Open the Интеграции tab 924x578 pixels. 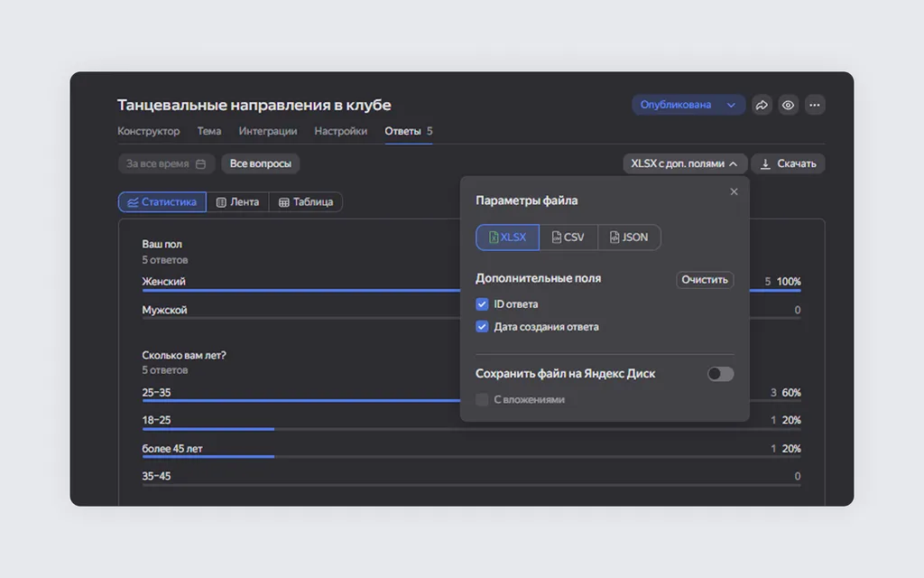tap(267, 131)
